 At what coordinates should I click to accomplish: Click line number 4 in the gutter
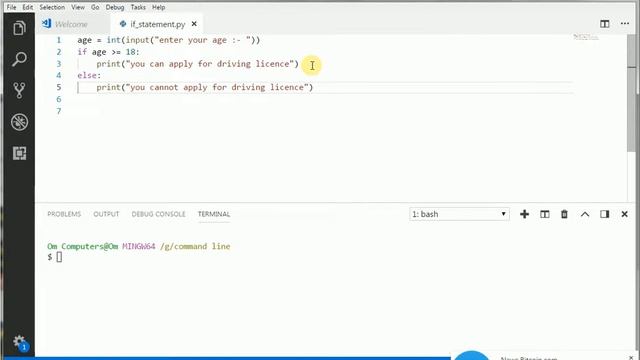tap(59, 75)
